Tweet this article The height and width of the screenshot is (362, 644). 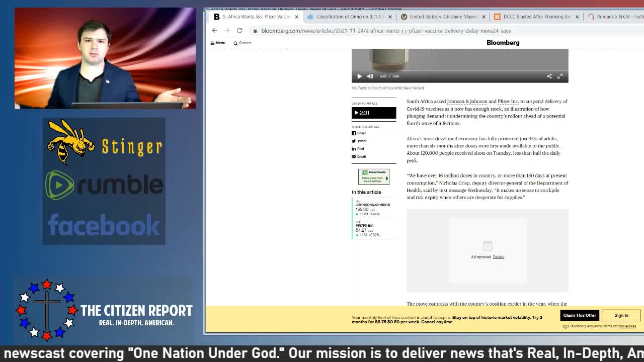(x=359, y=141)
